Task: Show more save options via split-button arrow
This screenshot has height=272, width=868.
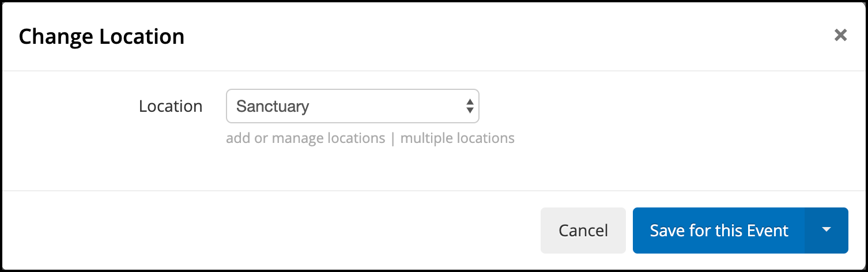Action: [x=827, y=231]
